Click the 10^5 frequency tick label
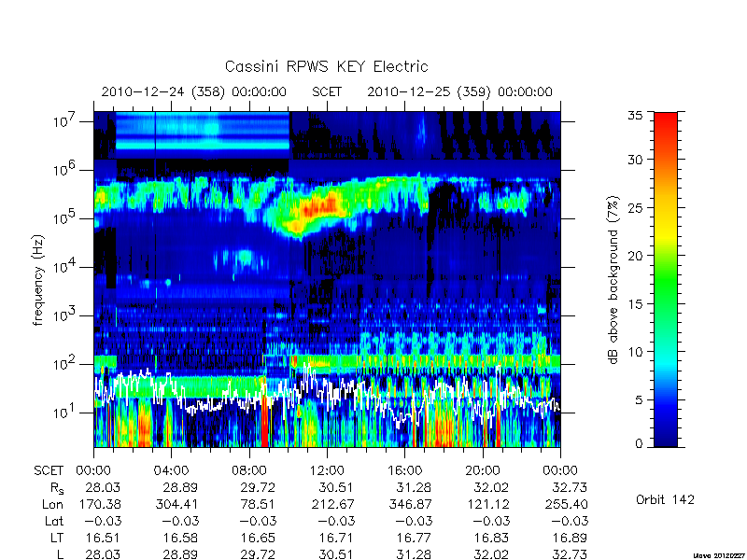This screenshot has height=560, width=747. pos(66,217)
